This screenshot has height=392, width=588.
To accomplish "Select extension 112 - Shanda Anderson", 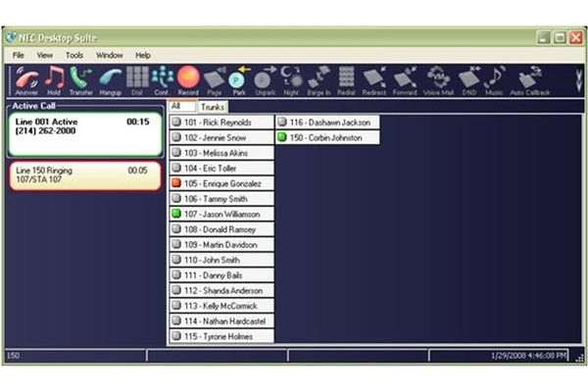I will click(221, 290).
